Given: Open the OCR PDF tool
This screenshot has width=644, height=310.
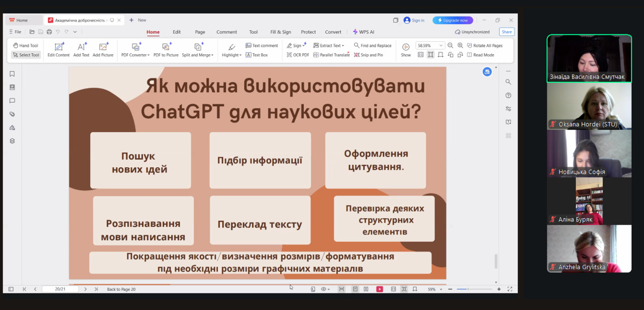Looking at the screenshot, I should pos(298,55).
